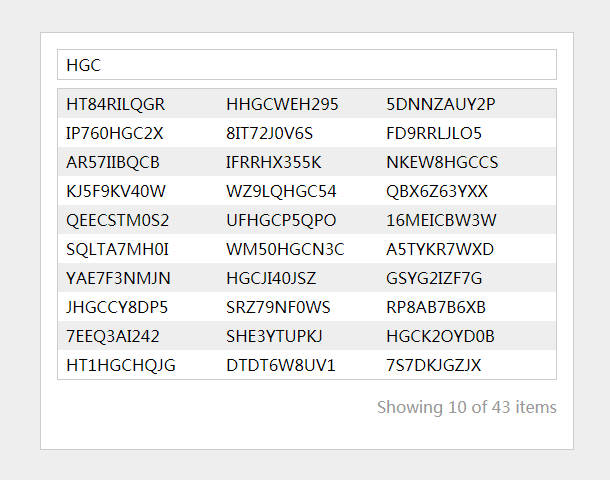Viewport: 610px width, 480px height.
Task: Select the 5DNNZAUY2P cell
Action: tap(440, 104)
